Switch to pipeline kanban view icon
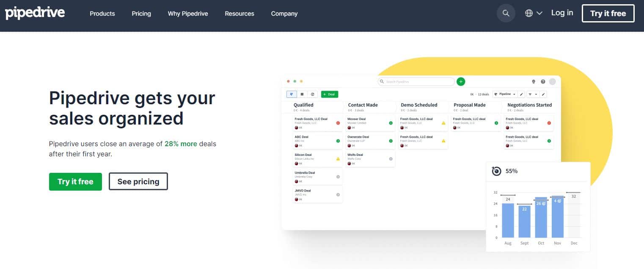 [x=292, y=94]
